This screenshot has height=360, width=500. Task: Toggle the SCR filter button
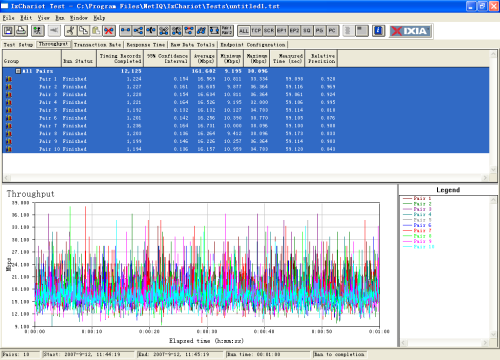coord(269,31)
